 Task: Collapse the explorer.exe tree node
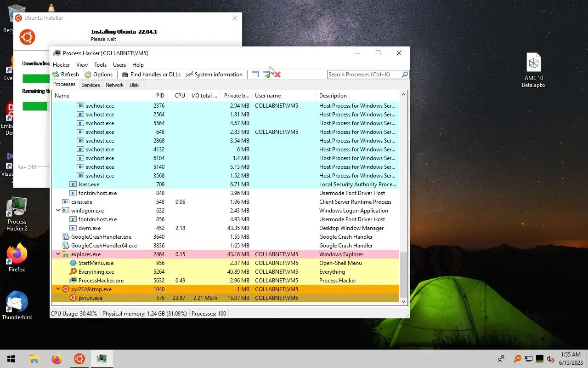tap(58, 254)
